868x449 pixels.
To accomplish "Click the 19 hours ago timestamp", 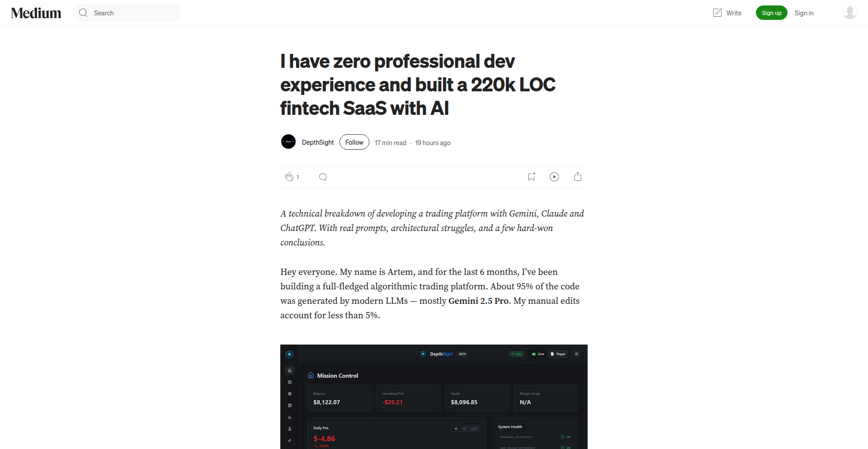I will 433,143.
